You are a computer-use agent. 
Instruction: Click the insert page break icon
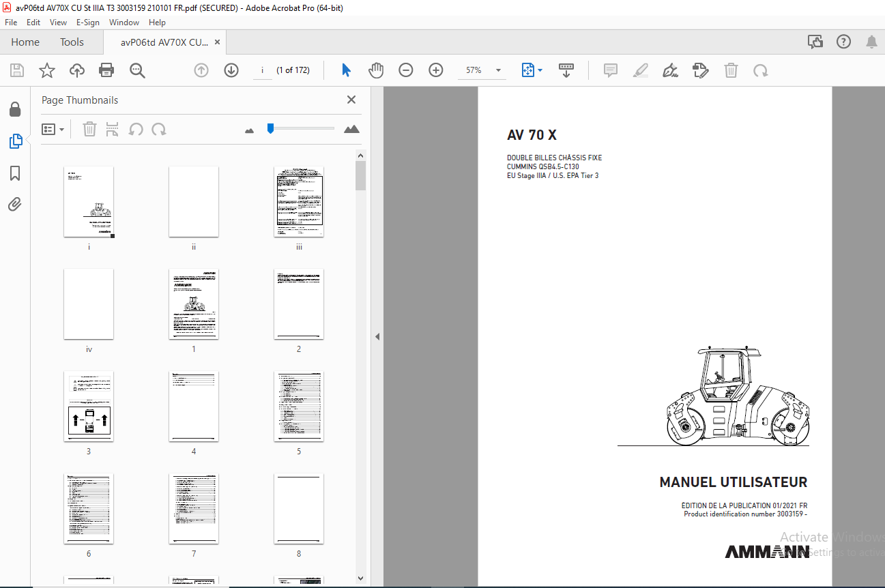pyautogui.click(x=113, y=129)
